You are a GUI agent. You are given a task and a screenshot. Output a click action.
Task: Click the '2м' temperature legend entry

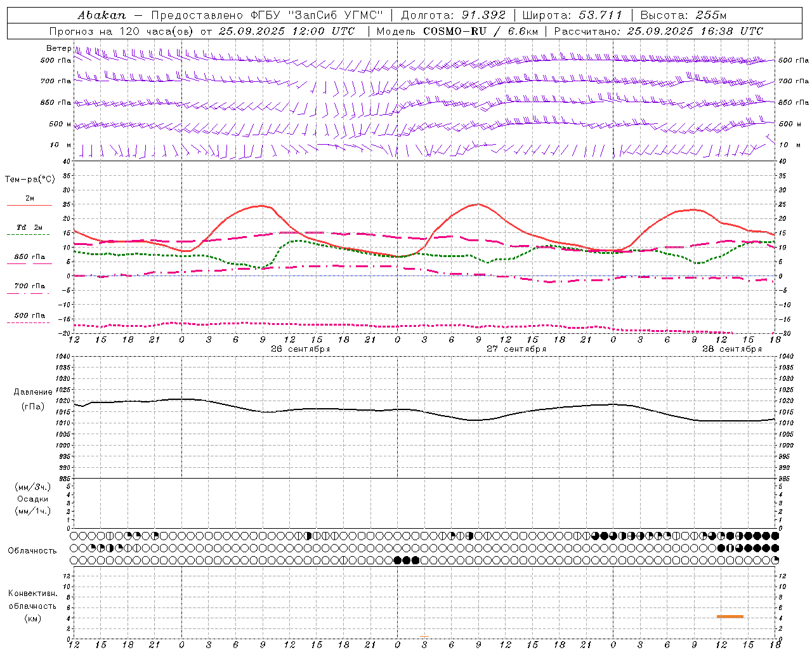coord(30,199)
